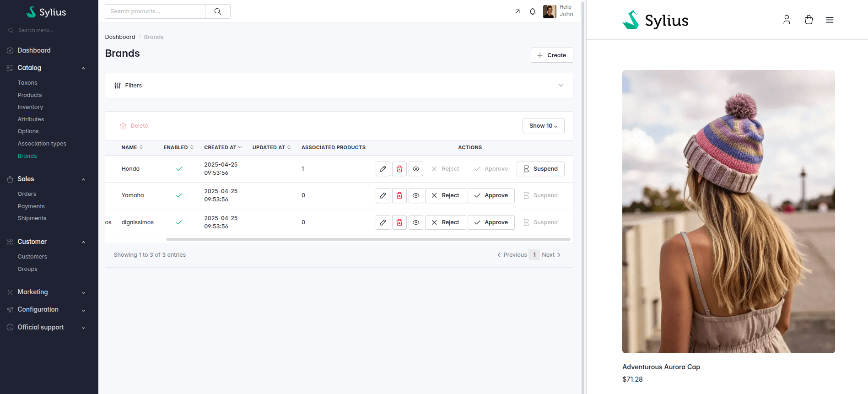Expand the Filters panel

[x=339, y=86]
